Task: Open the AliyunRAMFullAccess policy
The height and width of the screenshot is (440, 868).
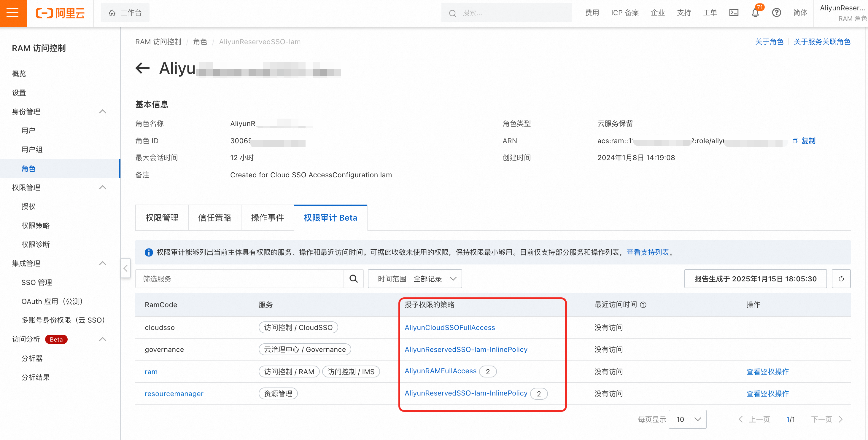Action: 441,371
